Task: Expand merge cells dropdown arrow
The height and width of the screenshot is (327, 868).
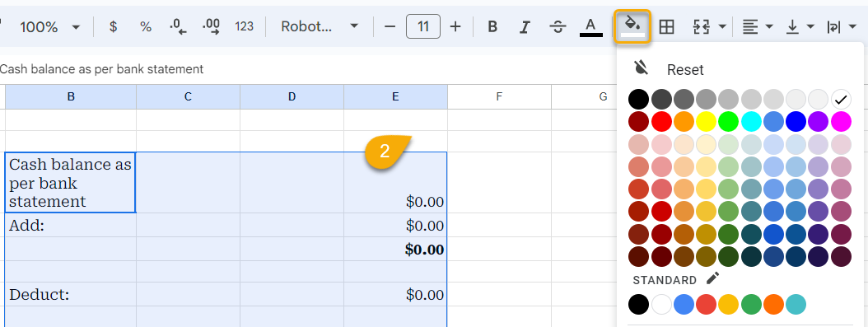Action: [x=722, y=26]
